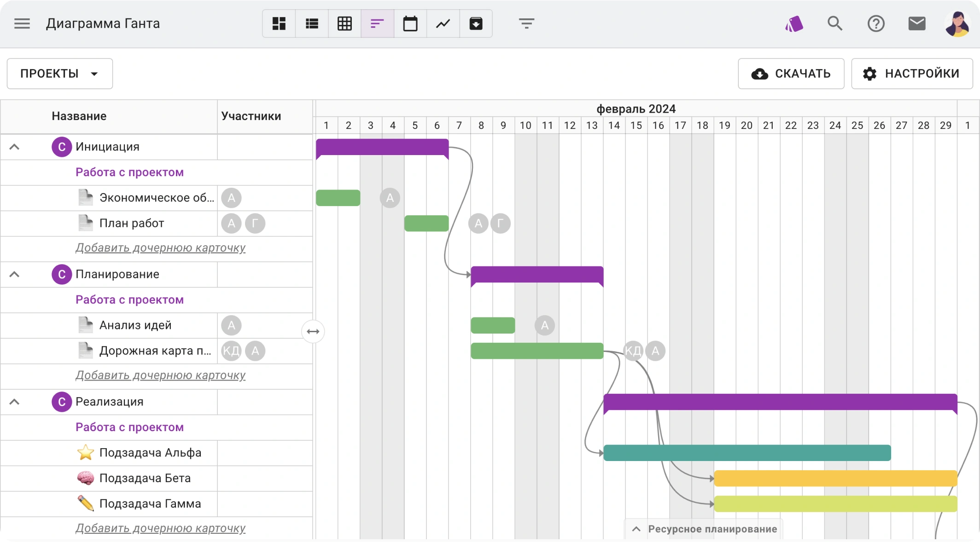Click the filter icon in toolbar
The width and height of the screenshot is (980, 542).
click(x=526, y=23)
